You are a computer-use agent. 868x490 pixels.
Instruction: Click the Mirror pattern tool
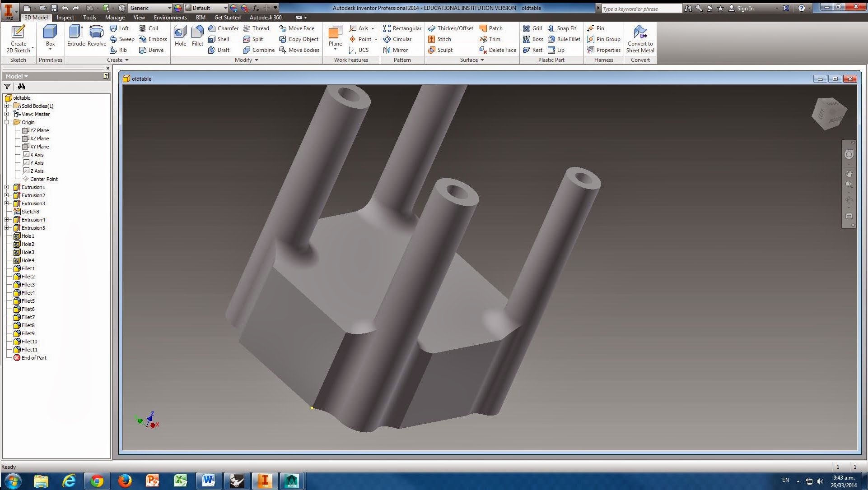point(396,50)
